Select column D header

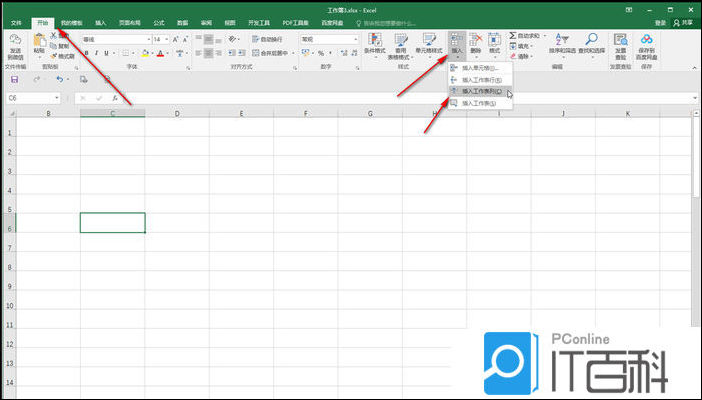[x=177, y=114]
